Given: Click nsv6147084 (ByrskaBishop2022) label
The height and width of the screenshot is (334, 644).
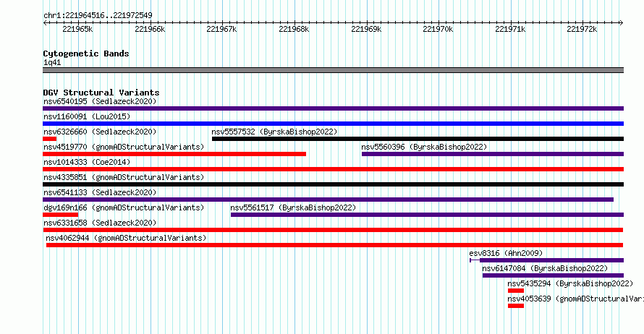Looking at the screenshot, I should 545,268.
